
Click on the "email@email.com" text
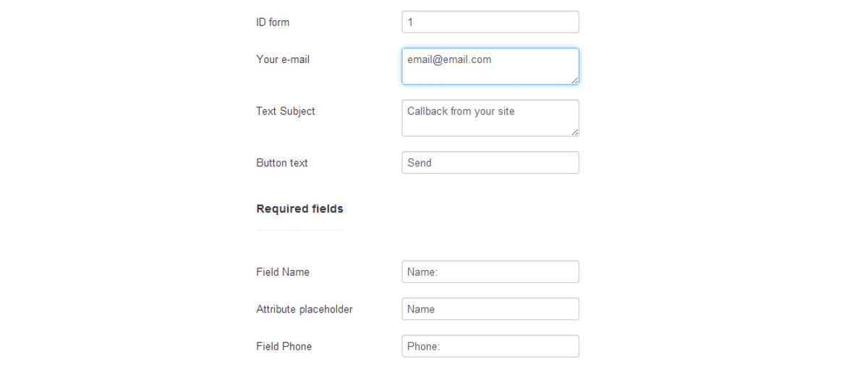(449, 59)
